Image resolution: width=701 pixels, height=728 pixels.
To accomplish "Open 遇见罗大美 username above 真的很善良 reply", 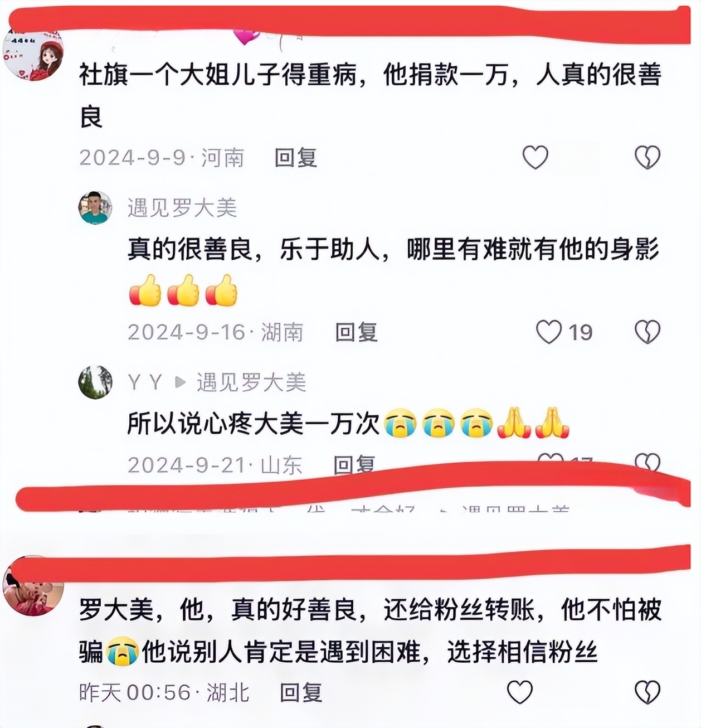I will [182, 208].
